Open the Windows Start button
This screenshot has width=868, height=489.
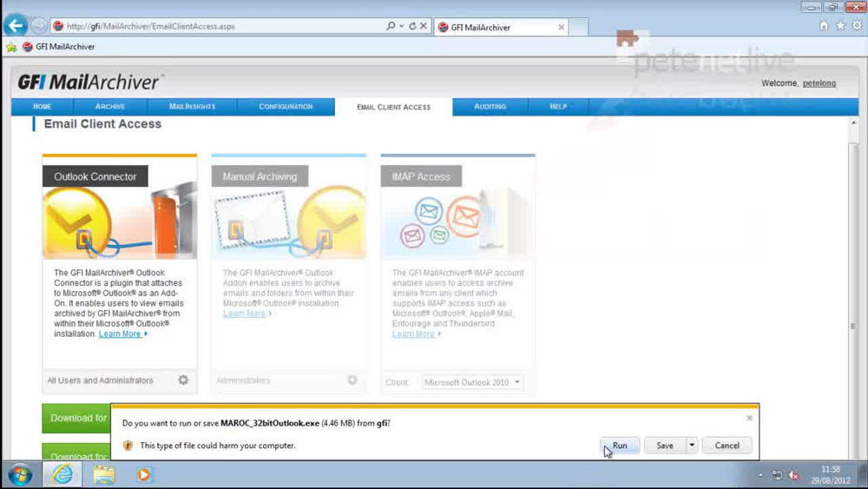pyautogui.click(x=21, y=474)
